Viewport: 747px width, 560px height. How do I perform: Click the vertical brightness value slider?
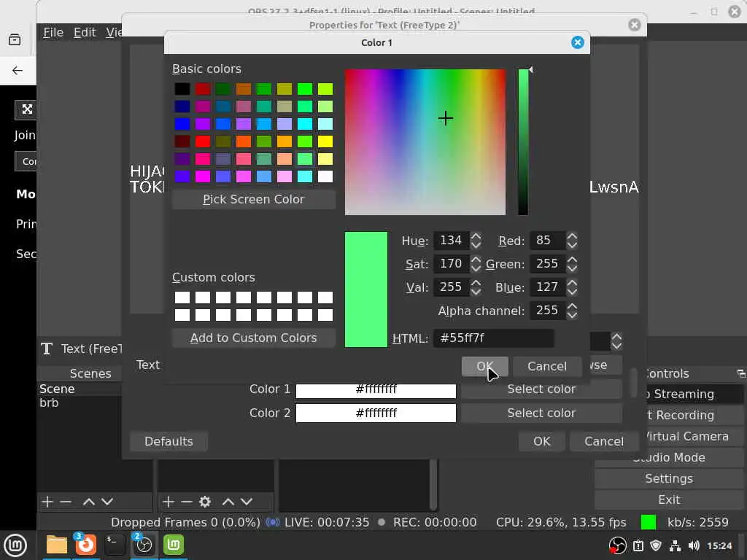(x=523, y=142)
